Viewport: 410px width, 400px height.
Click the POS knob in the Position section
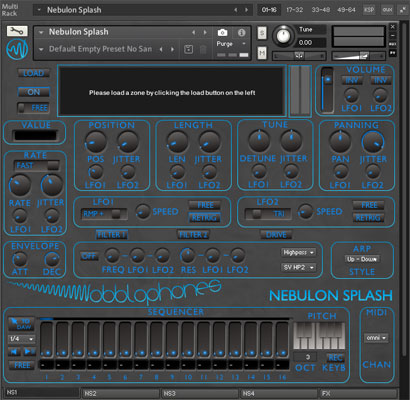pyautogui.click(x=96, y=142)
